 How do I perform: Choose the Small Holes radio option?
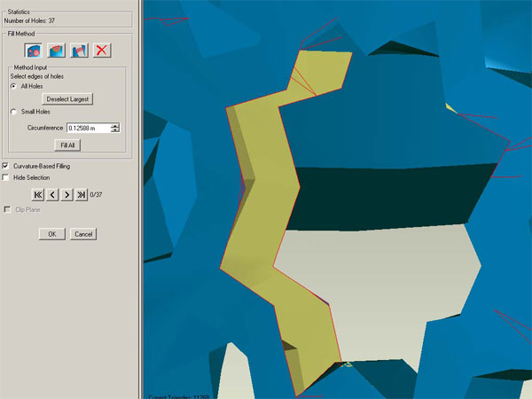point(14,112)
